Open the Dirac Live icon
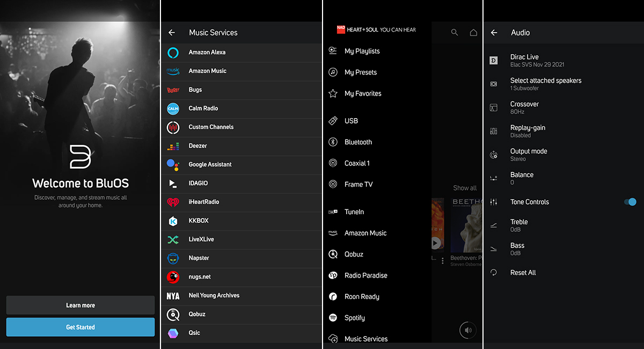 point(494,61)
